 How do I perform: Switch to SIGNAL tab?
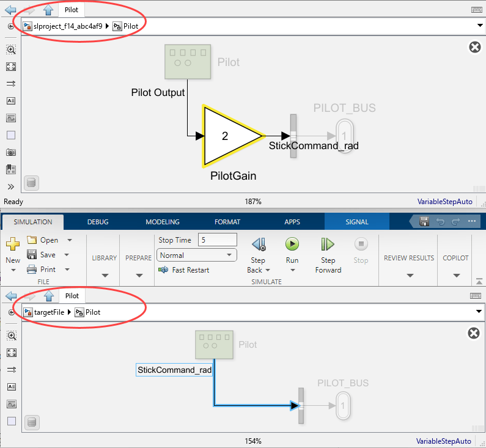pyautogui.click(x=357, y=222)
